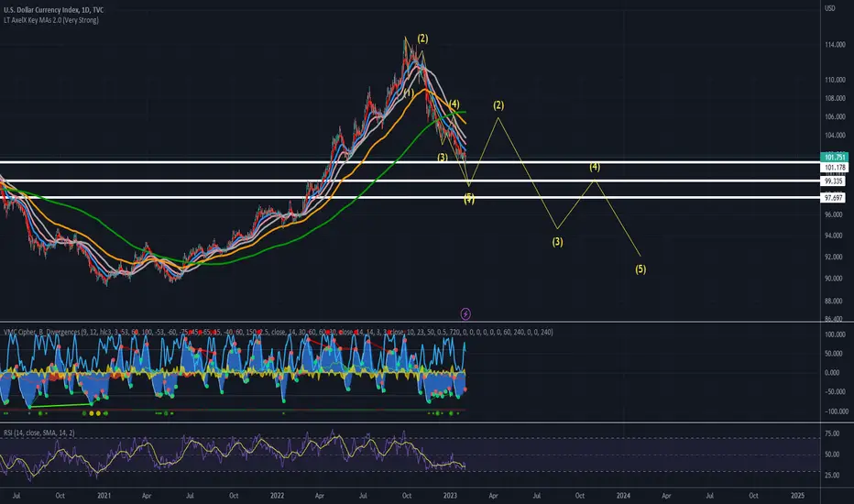
Task: Select the VMC Cipher_B_Divergences indicator label
Action: (279, 332)
